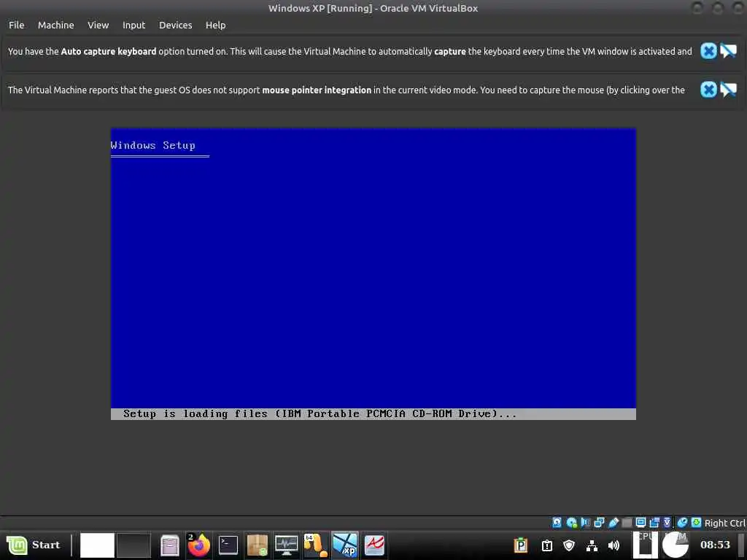Open the Help menu

(x=215, y=26)
